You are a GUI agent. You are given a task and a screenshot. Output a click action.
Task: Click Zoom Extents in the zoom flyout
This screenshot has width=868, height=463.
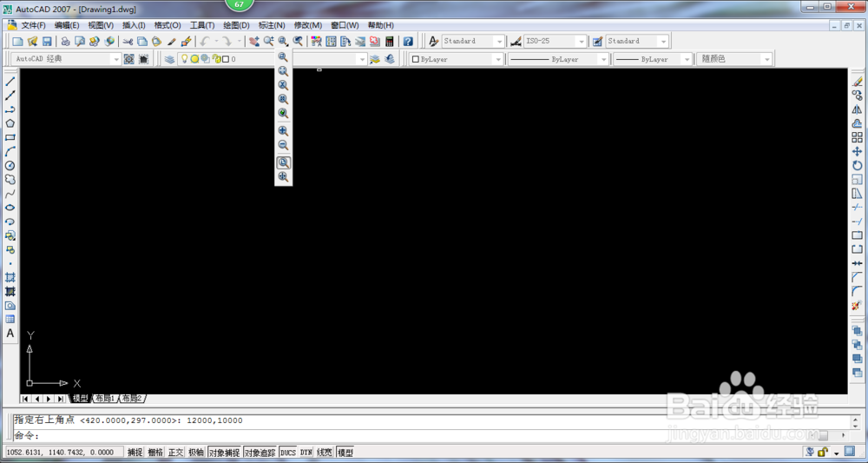click(x=283, y=176)
